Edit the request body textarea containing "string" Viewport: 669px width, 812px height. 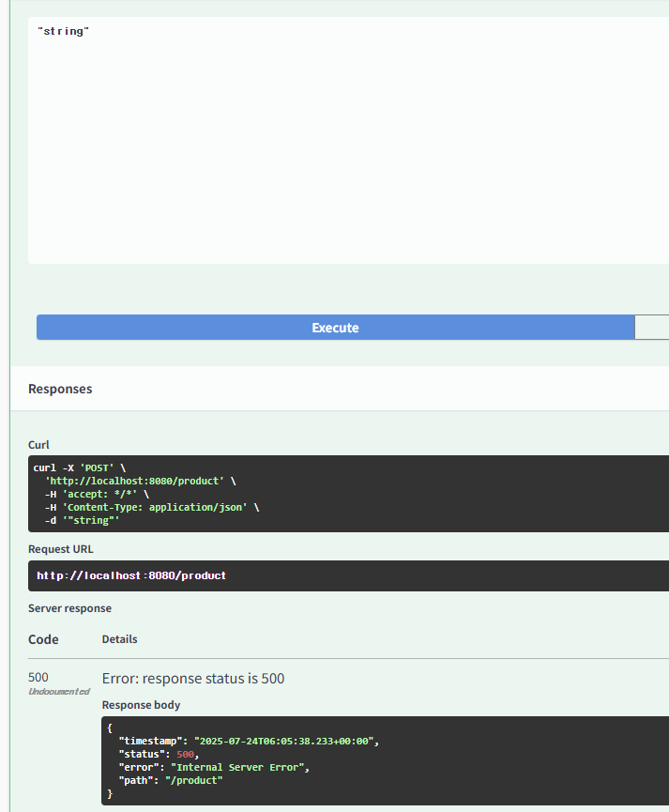coord(348,140)
